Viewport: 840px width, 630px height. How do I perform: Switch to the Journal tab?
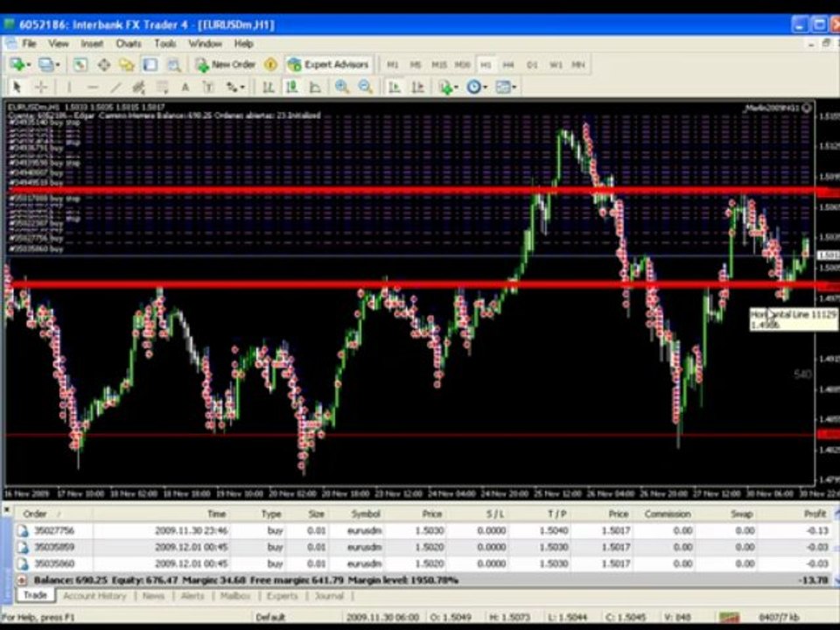[x=329, y=596]
